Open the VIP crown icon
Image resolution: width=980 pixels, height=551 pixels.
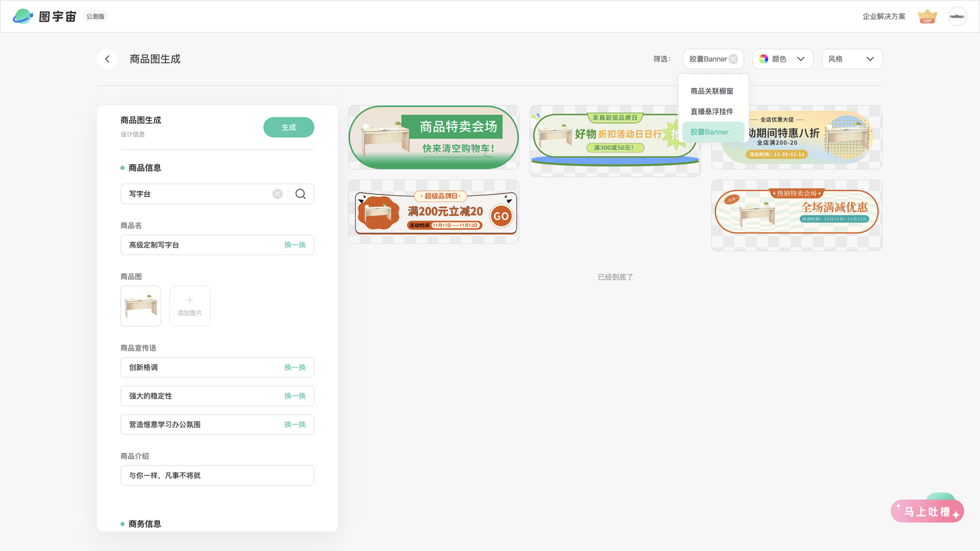[x=927, y=16]
